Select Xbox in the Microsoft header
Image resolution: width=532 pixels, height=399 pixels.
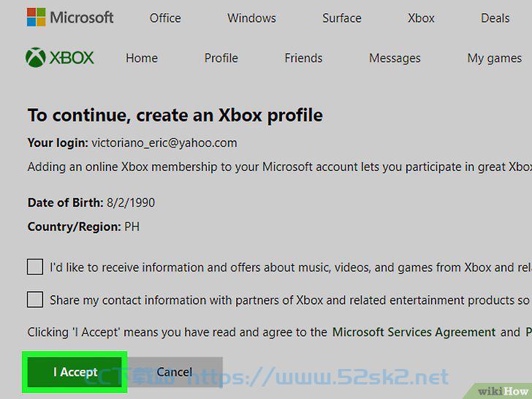click(421, 18)
